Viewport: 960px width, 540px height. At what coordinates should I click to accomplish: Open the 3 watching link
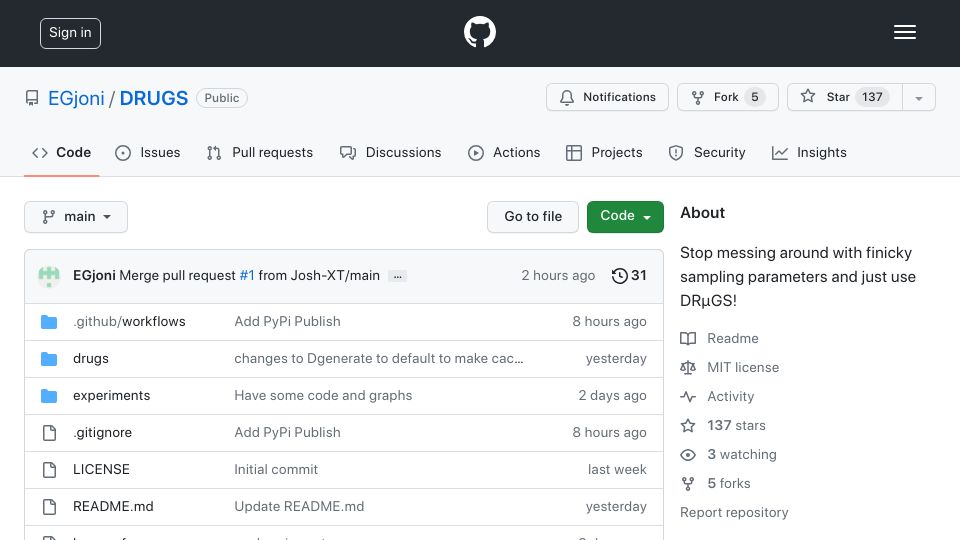(742, 454)
